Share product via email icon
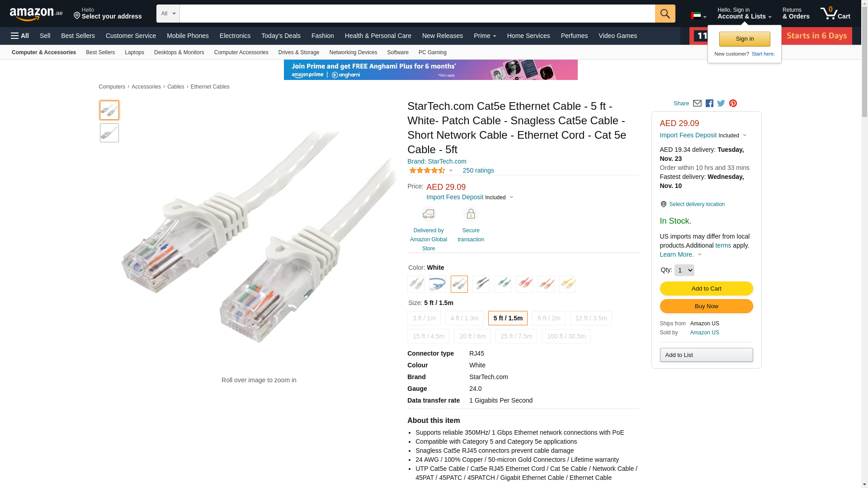The width and height of the screenshot is (868, 488). click(x=697, y=103)
